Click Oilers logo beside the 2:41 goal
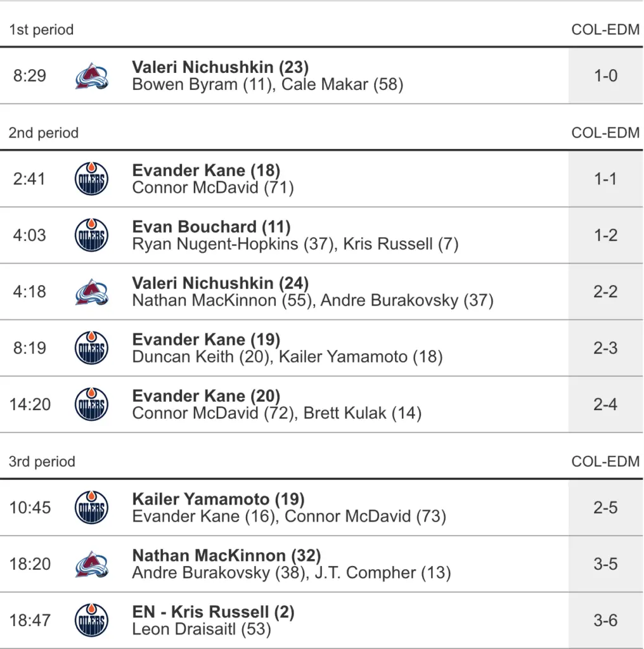 point(91,179)
